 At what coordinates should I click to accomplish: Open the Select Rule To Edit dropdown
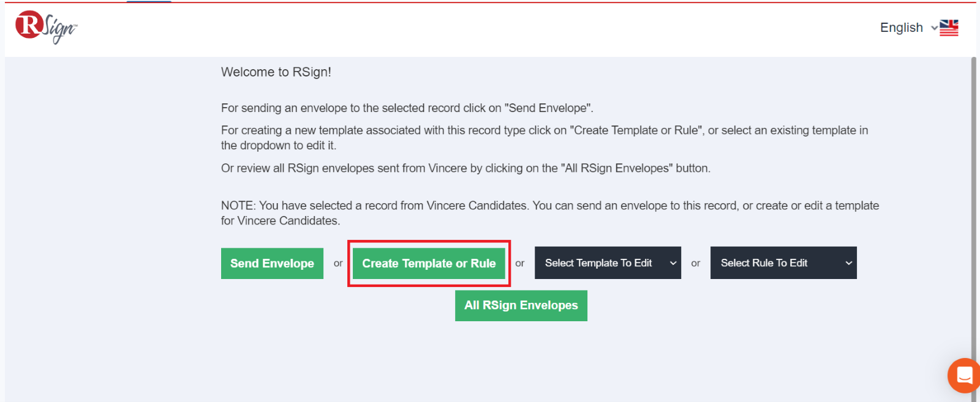783,263
